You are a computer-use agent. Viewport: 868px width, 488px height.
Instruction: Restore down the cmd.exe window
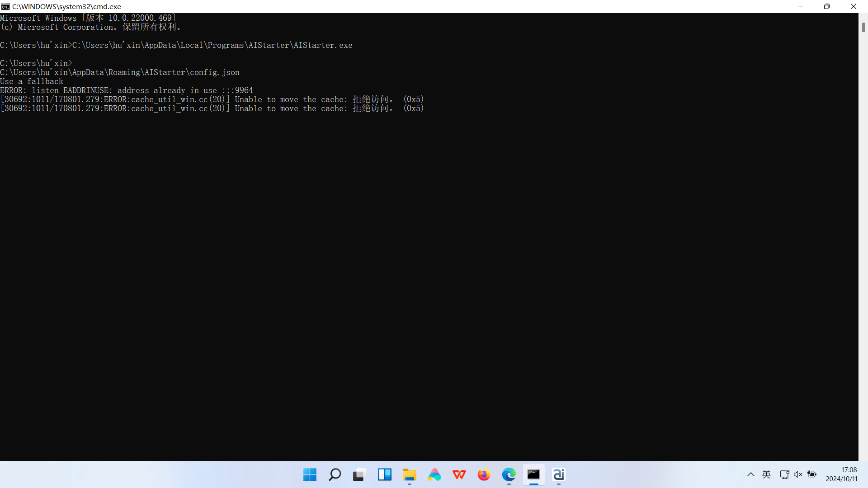tap(827, 6)
